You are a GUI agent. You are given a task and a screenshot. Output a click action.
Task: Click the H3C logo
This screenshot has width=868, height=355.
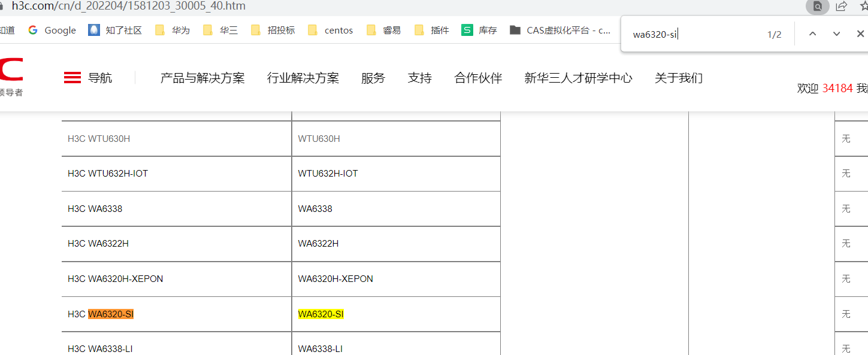tap(11, 77)
